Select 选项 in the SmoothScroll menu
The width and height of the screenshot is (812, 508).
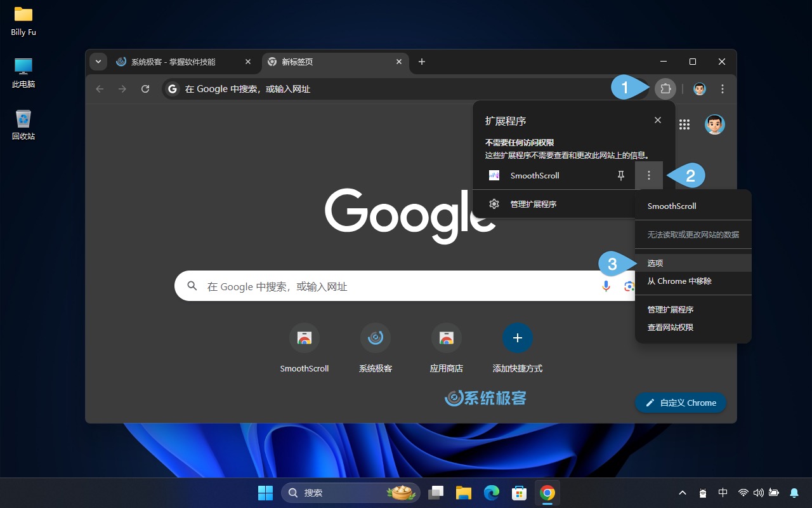coord(693,263)
